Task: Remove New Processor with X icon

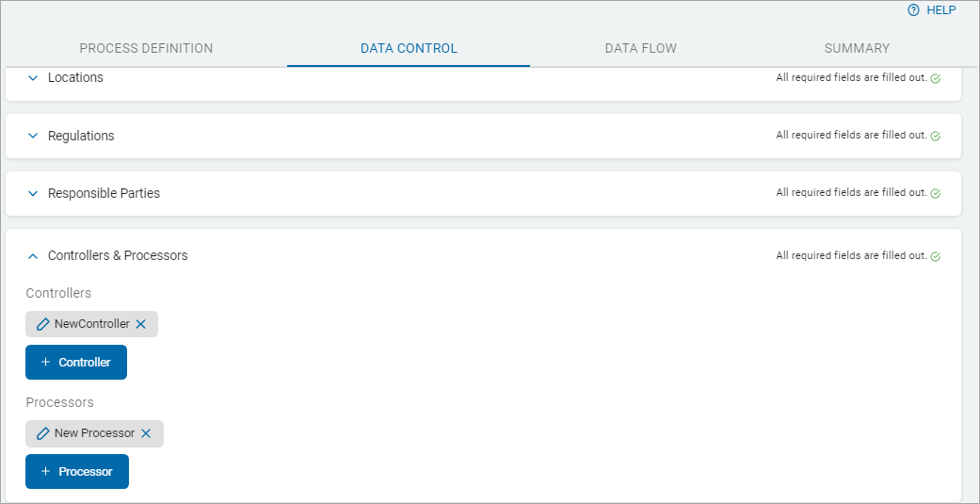Action: (x=146, y=433)
